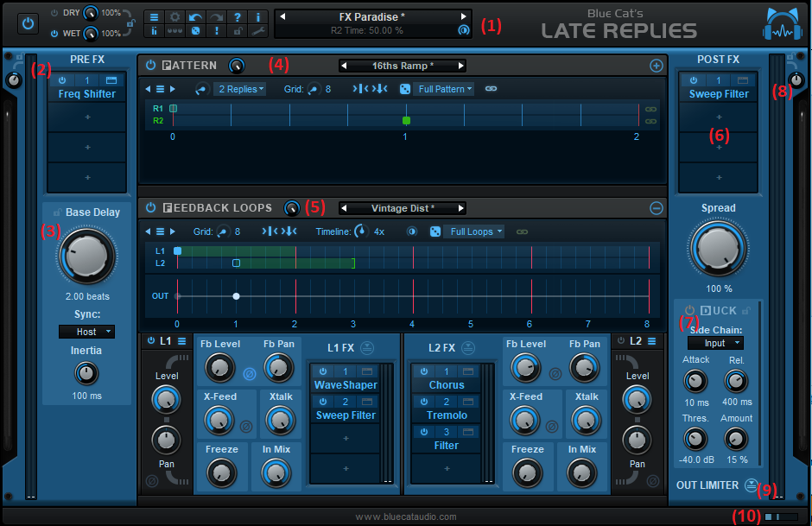Click the Feedback Loops link chain icon

[522, 231]
